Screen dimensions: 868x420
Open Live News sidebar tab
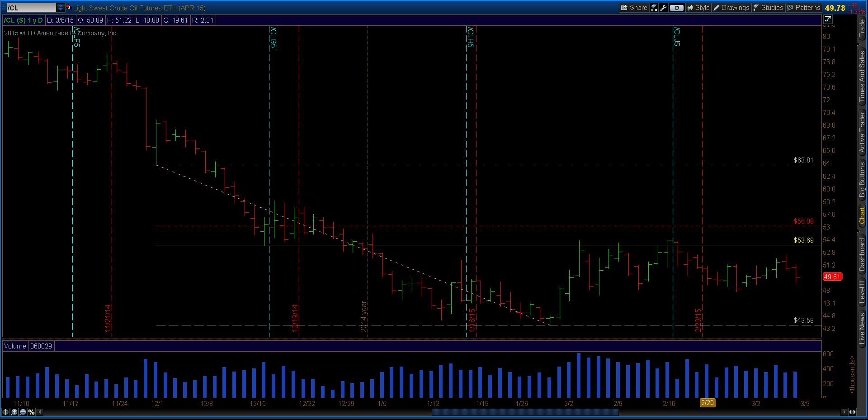tap(862, 329)
